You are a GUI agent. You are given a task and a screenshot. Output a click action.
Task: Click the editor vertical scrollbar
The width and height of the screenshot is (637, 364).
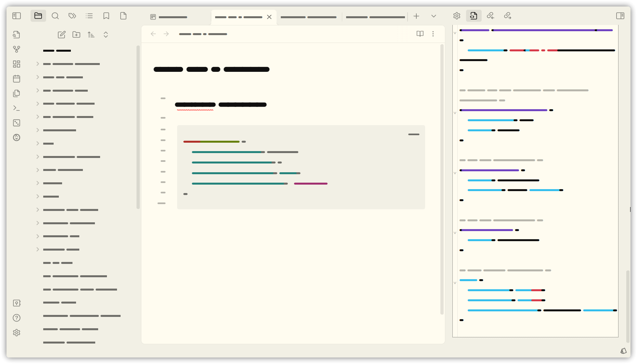(442, 179)
